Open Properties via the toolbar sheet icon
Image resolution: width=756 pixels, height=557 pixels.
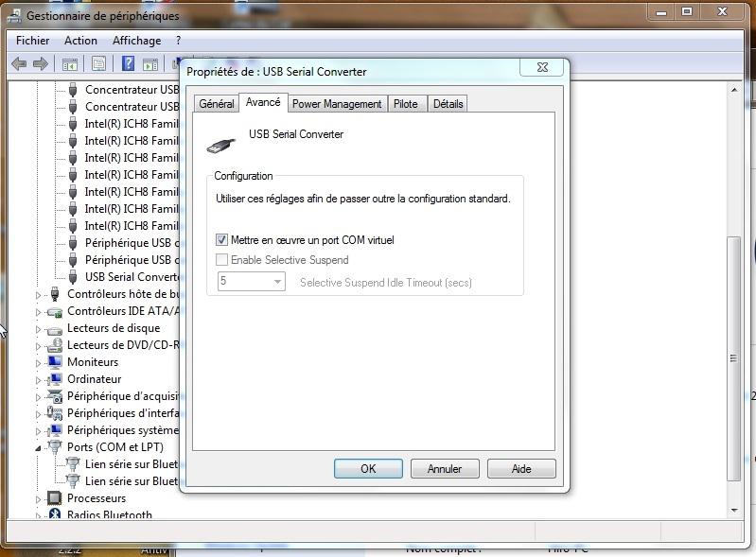pos(98,63)
